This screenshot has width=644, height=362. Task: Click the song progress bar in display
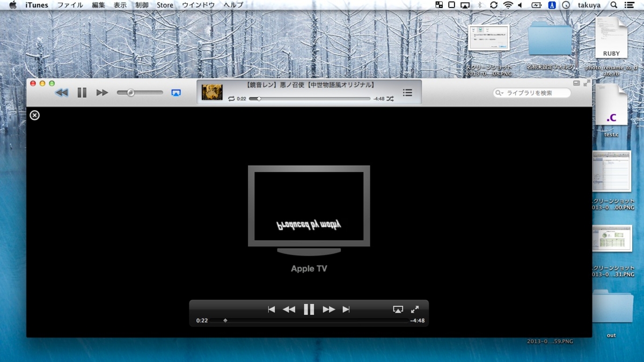[x=310, y=99]
